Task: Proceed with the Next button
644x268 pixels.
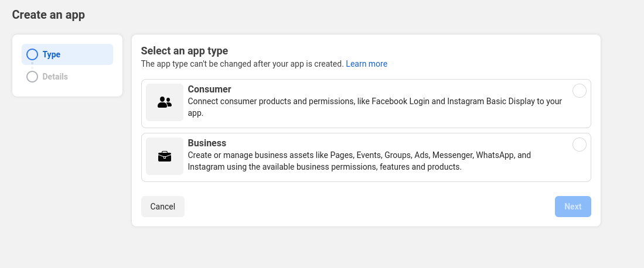Action: click(573, 207)
